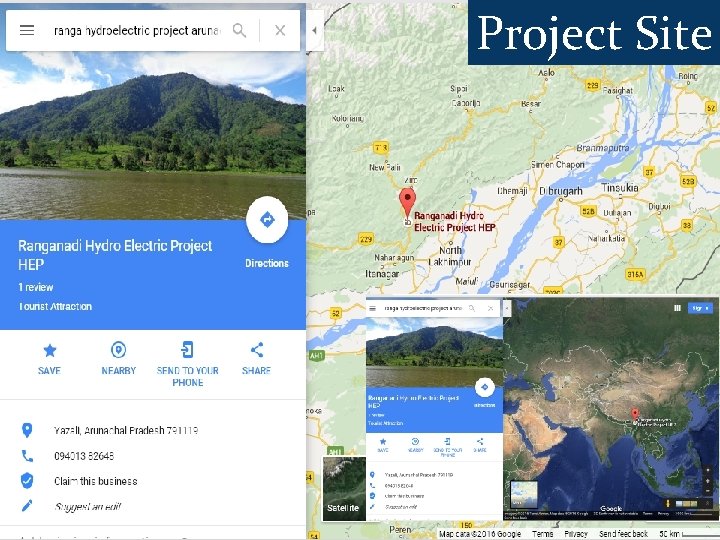Clear the search with the X icon
720x540 pixels.
280,30
